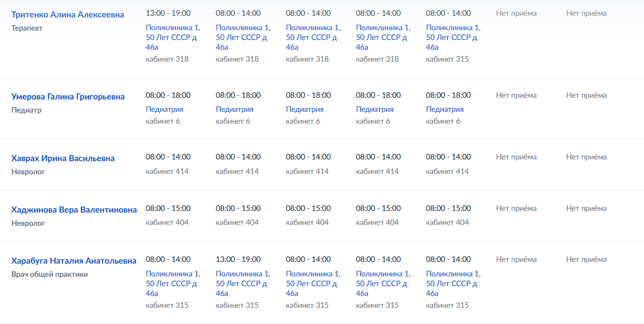Click Харабуга's third column Поликлиника 1 link
The height and width of the screenshot is (324, 644).
pos(313,284)
